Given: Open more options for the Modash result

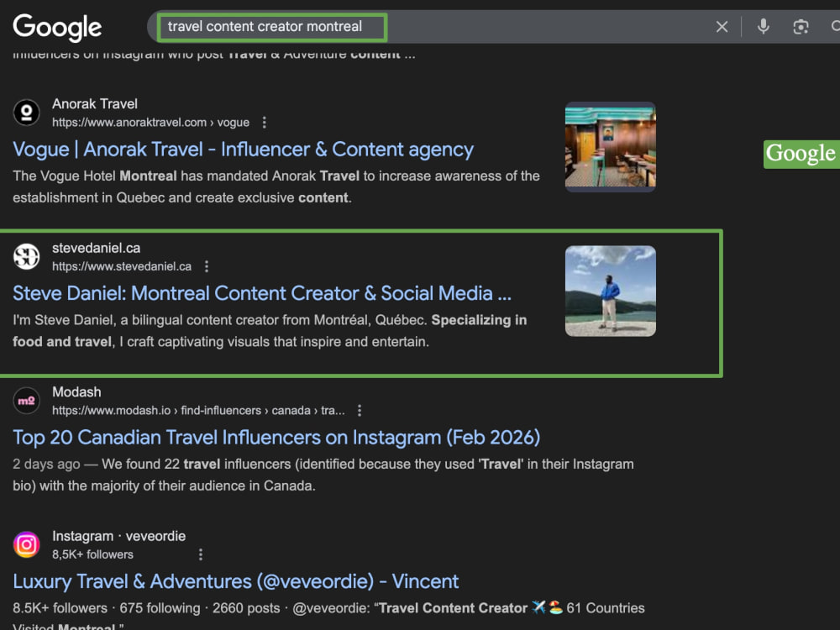Looking at the screenshot, I should pyautogui.click(x=360, y=411).
